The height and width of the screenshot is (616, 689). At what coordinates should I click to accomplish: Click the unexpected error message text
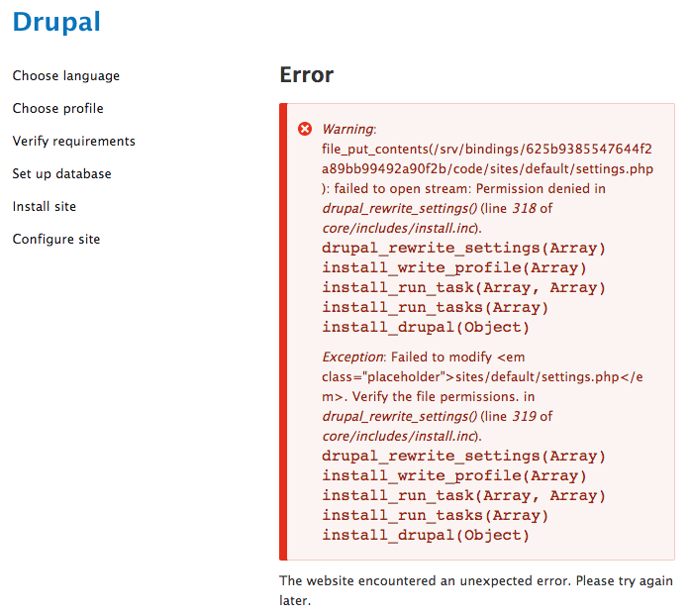(476, 590)
